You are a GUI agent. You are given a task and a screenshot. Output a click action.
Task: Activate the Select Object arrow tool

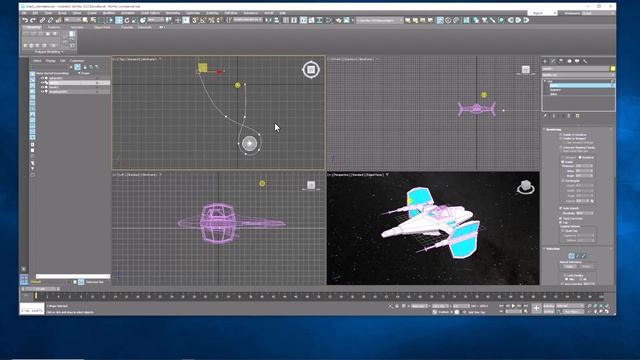[x=85, y=20]
